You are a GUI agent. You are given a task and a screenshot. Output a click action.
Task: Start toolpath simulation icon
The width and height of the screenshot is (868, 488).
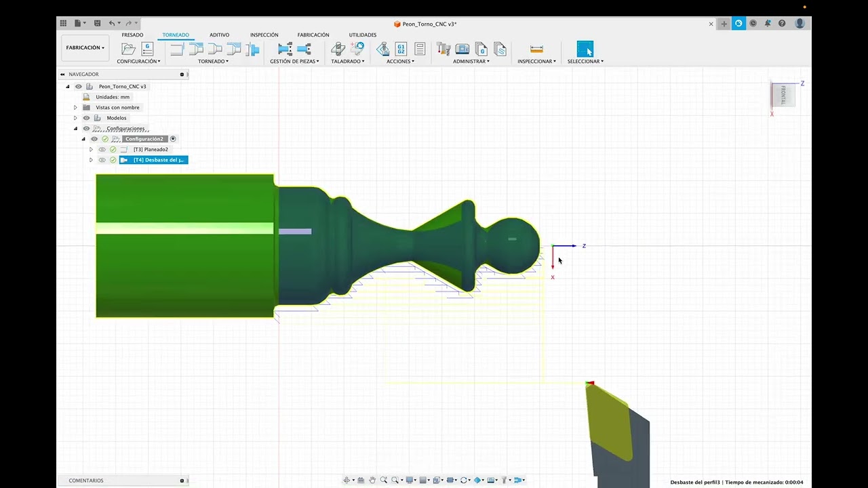pyautogui.click(x=383, y=49)
